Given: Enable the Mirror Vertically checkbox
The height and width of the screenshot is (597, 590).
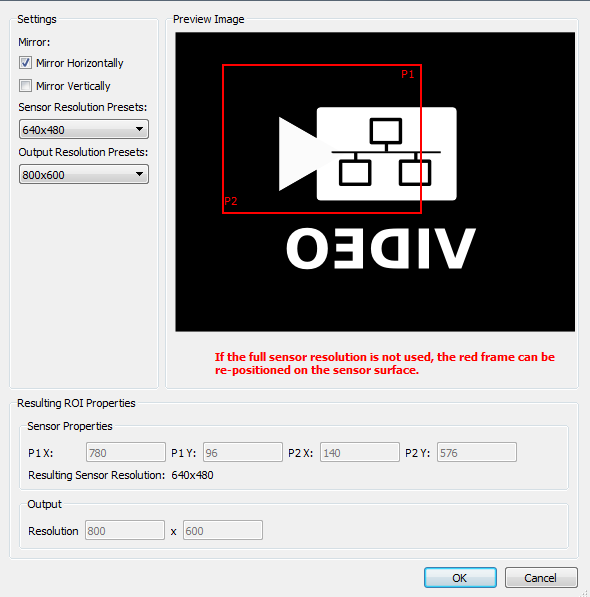Looking at the screenshot, I should 26,86.
